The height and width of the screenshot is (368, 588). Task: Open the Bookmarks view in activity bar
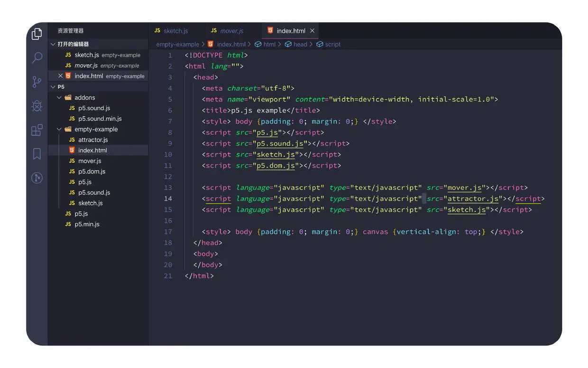pyautogui.click(x=37, y=153)
